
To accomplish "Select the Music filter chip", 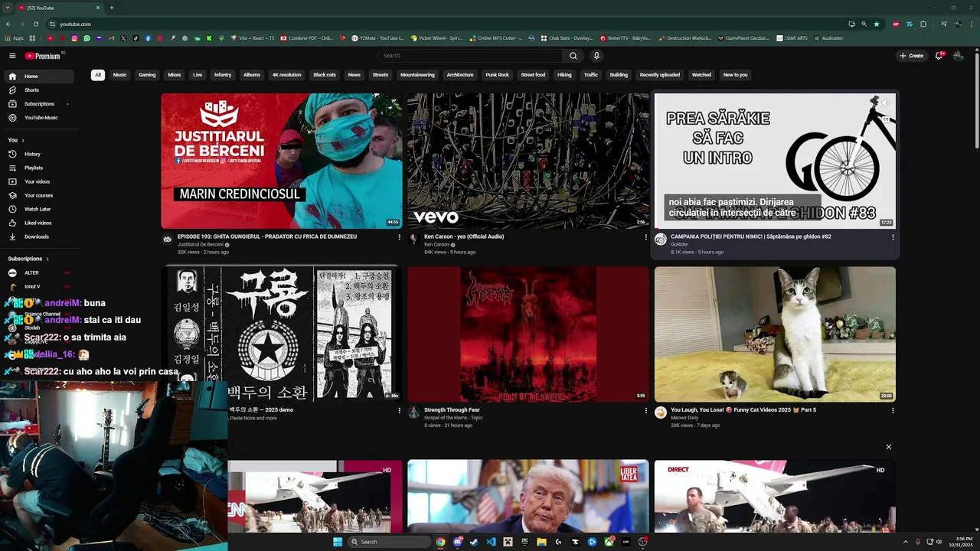I will (x=120, y=75).
